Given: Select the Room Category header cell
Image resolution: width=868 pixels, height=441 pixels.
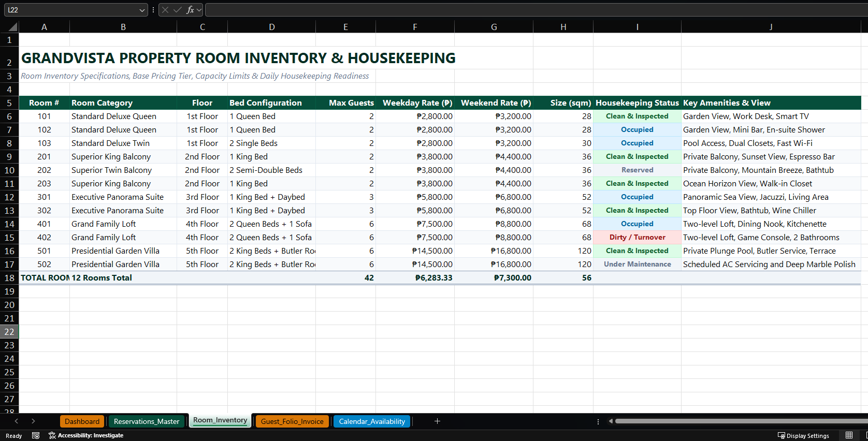Looking at the screenshot, I should tap(123, 103).
